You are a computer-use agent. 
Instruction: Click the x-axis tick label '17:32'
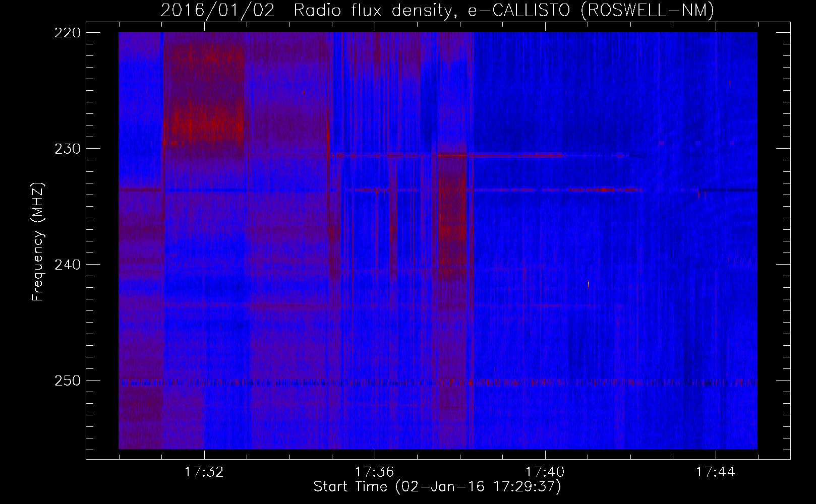[204, 472]
